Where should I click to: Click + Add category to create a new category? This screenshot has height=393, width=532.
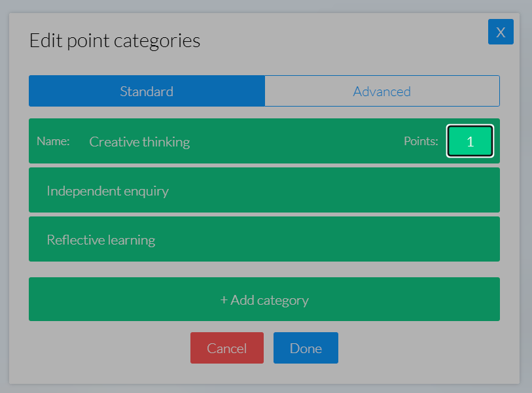(x=264, y=299)
